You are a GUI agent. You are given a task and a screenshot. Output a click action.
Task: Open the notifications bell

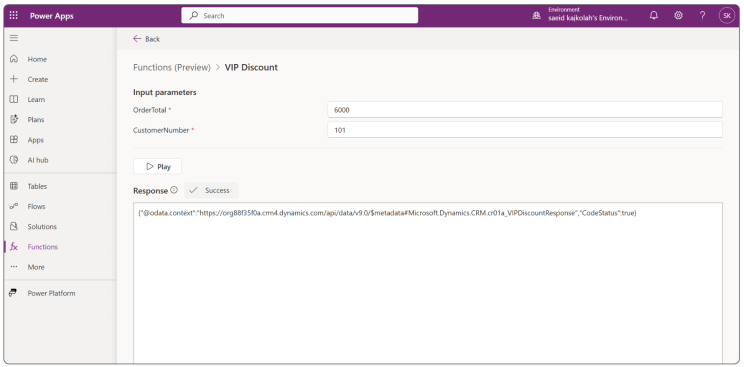point(654,16)
